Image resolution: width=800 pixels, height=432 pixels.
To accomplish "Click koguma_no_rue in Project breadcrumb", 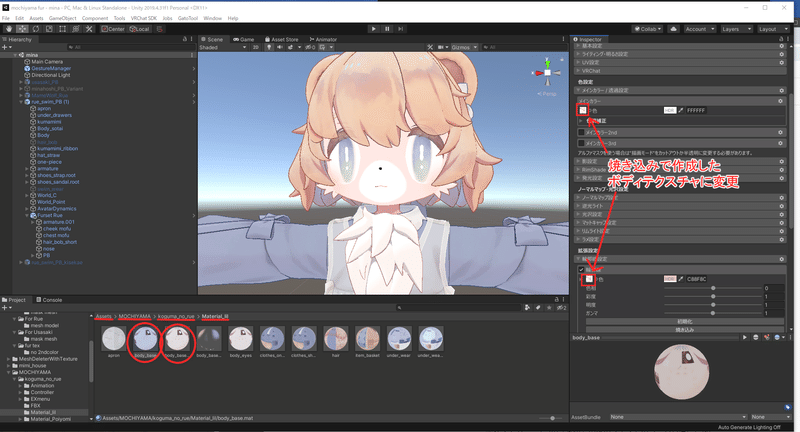I will [176, 316].
